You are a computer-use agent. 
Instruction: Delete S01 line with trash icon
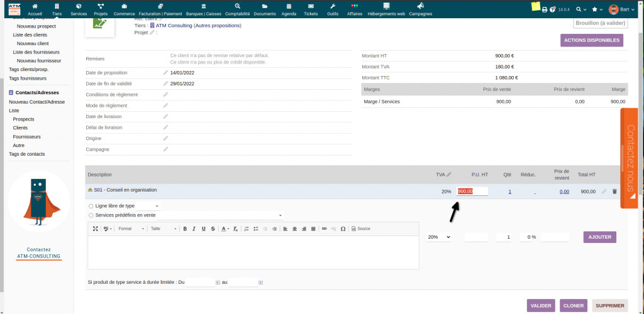pyautogui.click(x=614, y=192)
